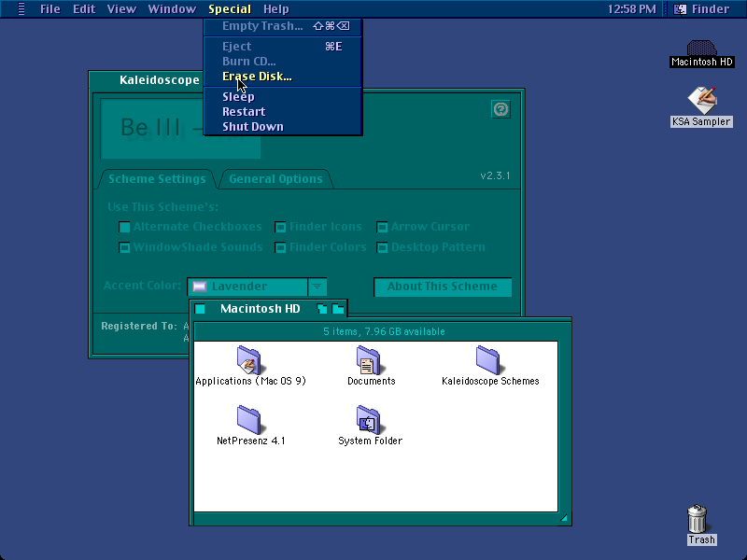The height and width of the screenshot is (560, 747).
Task: Click the v2.3.1 version label
Action: [495, 175]
